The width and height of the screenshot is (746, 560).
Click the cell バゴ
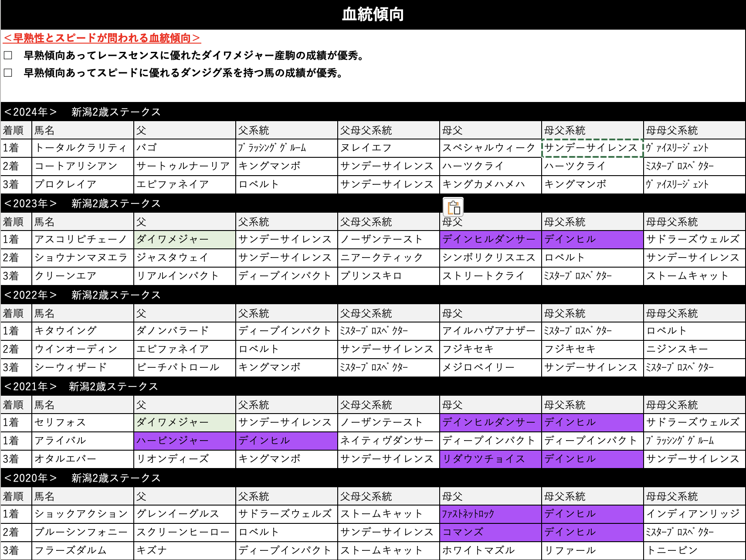click(185, 148)
